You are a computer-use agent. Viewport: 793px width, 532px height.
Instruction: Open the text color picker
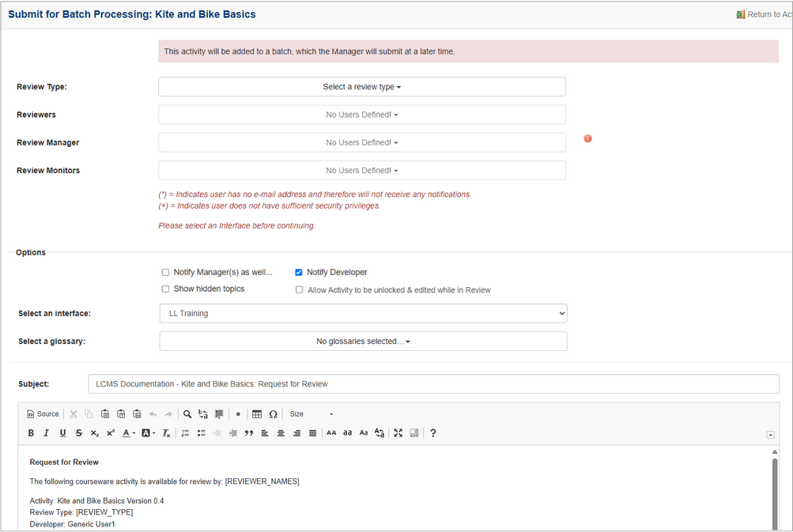[127, 433]
